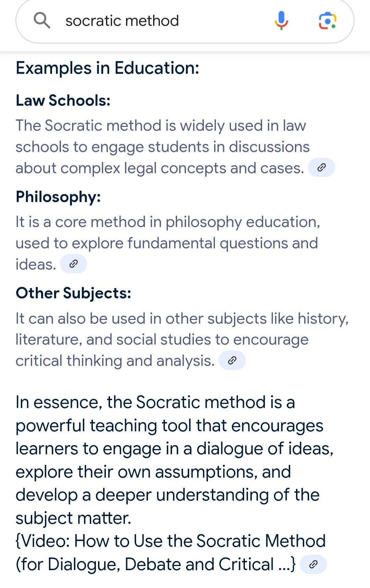Open link chip beside the Video title line
370x588 pixels.
coord(313,564)
